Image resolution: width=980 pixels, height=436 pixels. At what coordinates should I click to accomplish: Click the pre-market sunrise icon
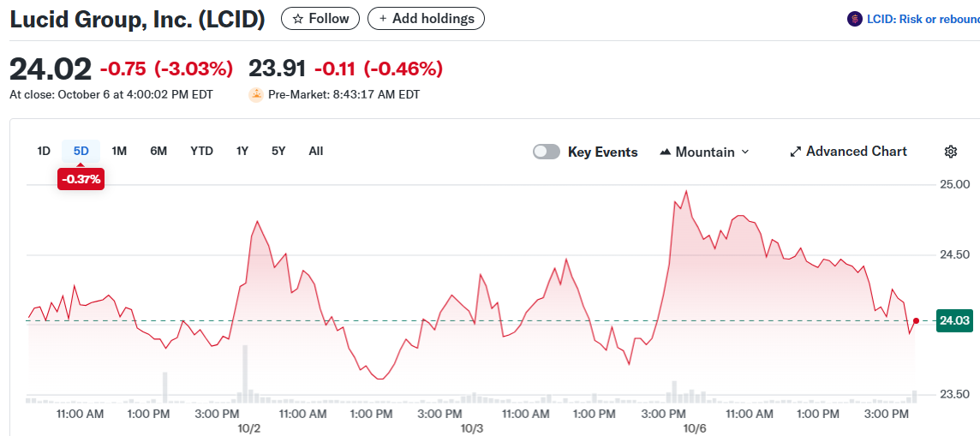(255, 95)
